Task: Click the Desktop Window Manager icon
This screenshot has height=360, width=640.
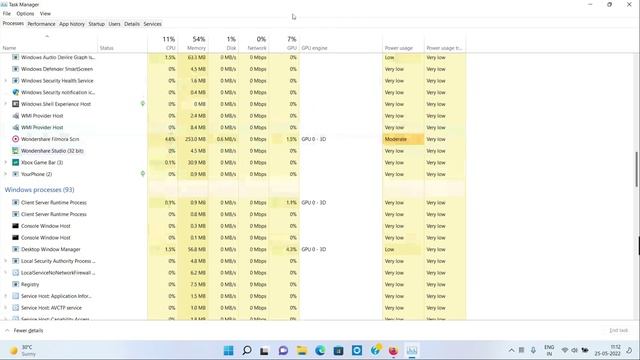Action: (x=16, y=249)
